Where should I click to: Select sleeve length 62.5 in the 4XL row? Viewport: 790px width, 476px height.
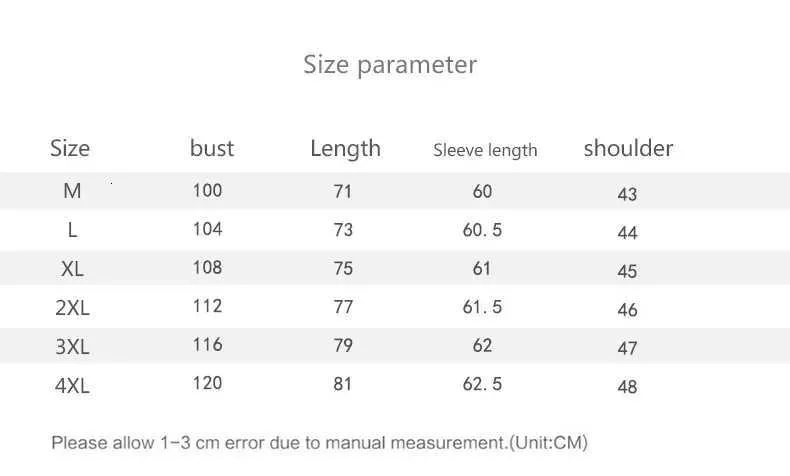click(x=482, y=384)
